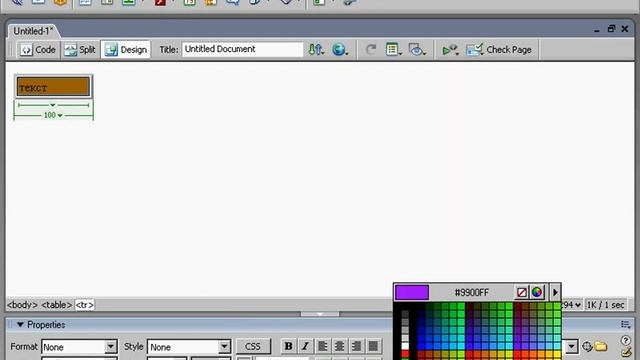Collapse the Properties panel triangle

tap(20, 324)
